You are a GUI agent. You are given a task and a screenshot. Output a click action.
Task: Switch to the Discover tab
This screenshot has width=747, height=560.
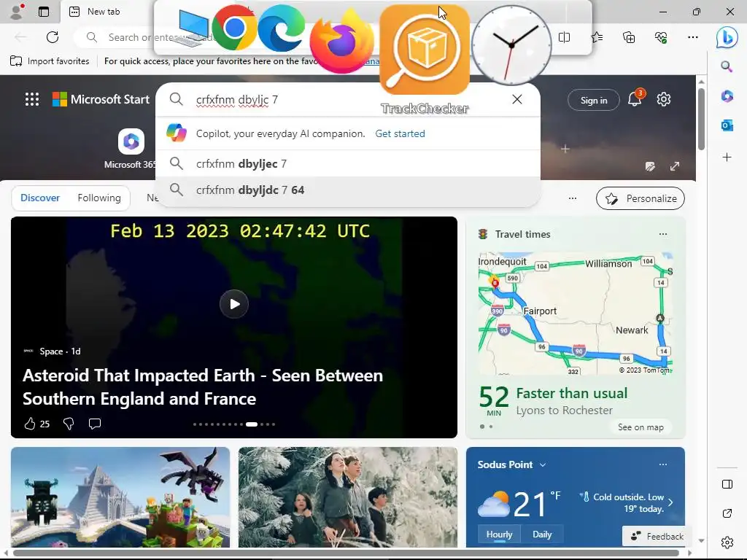[40, 198]
